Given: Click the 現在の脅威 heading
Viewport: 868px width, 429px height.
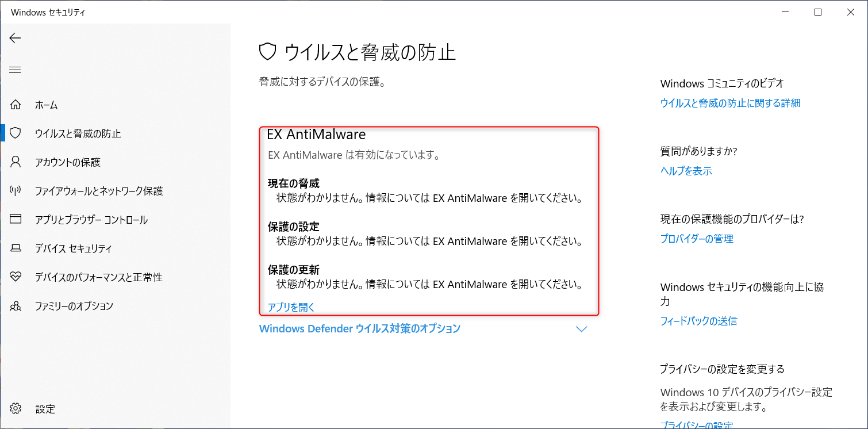Looking at the screenshot, I should pyautogui.click(x=294, y=184).
